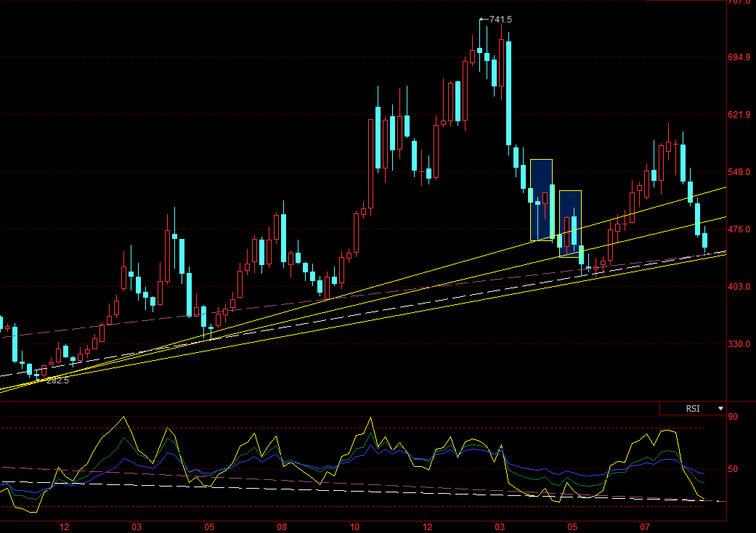Screen dimensions: 756x533
Task: Open the RSI indicator dropdown
Action: click(x=720, y=409)
